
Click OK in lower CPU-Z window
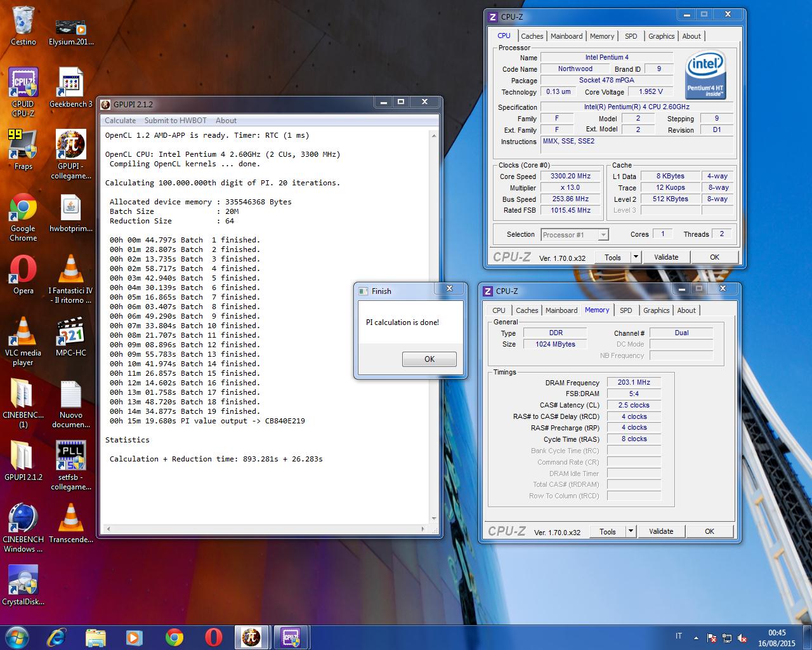pyautogui.click(x=709, y=531)
